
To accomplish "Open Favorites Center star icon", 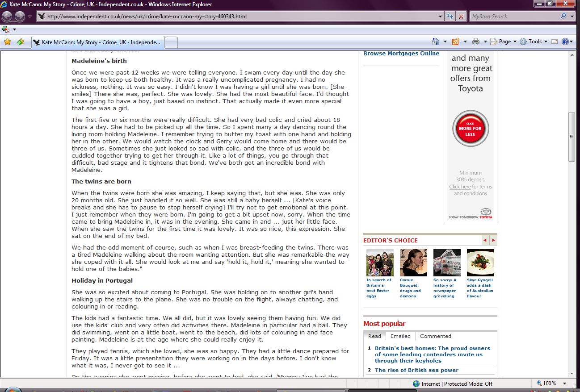I will pos(7,42).
